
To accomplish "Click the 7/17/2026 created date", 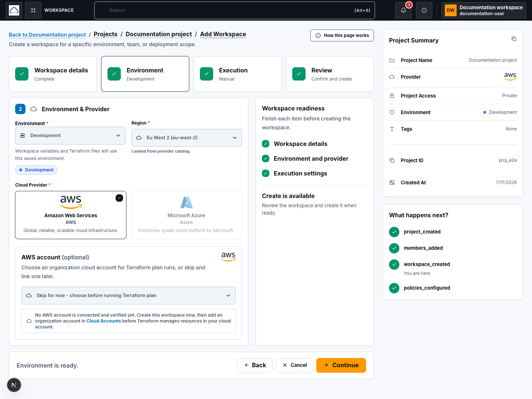I will [506, 183].
